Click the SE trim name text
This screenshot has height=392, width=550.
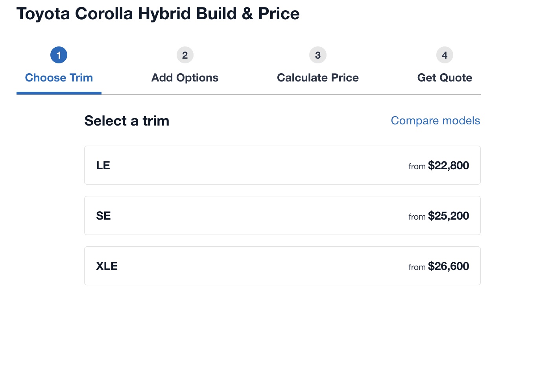click(103, 216)
